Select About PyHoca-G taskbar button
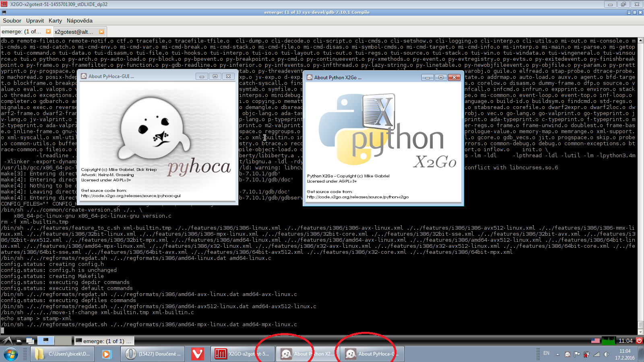Viewport: 644px width, 362px height. click(x=372, y=354)
